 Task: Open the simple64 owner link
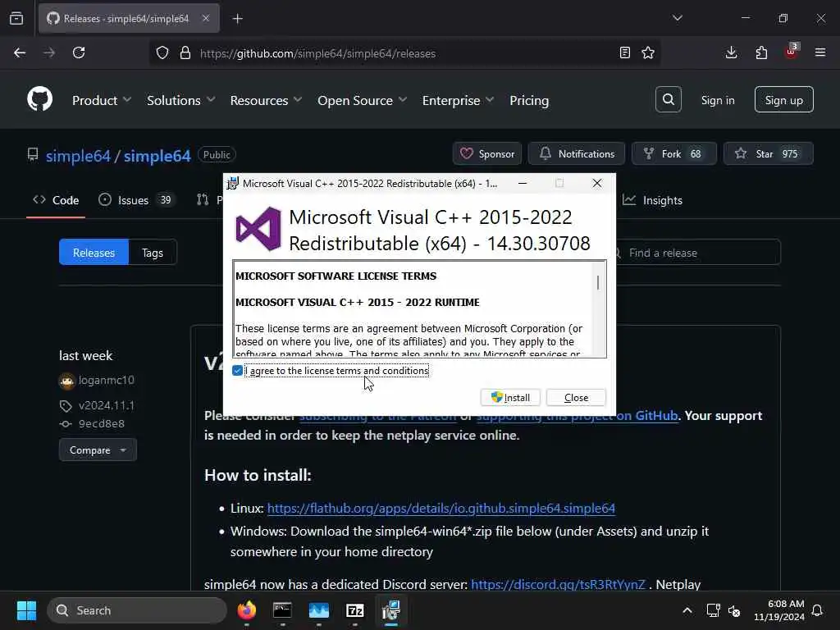point(78,156)
